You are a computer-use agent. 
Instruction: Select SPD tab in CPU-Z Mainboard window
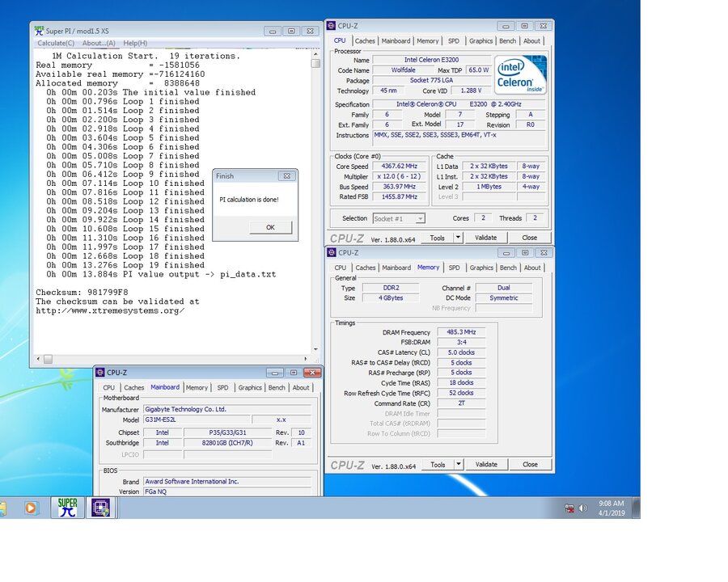[x=223, y=387]
